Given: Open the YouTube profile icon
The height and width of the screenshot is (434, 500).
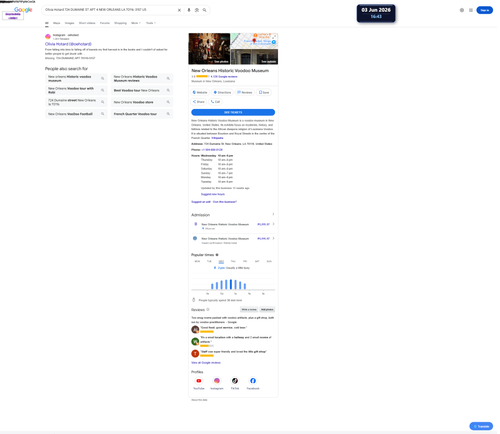Looking at the screenshot, I should pos(199,381).
